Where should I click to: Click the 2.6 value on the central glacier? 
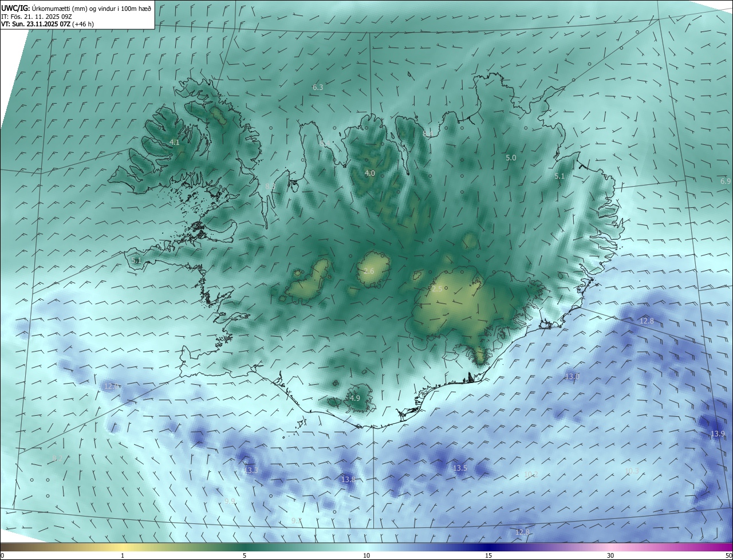369,271
